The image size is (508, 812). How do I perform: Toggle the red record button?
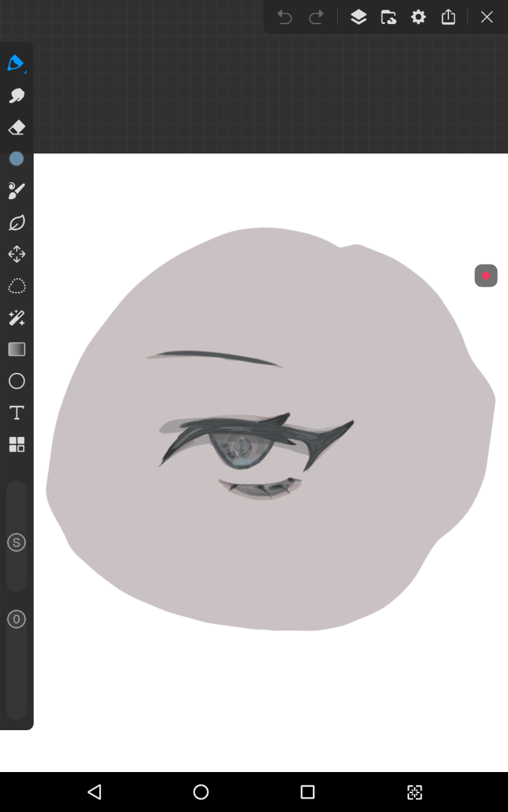[486, 276]
